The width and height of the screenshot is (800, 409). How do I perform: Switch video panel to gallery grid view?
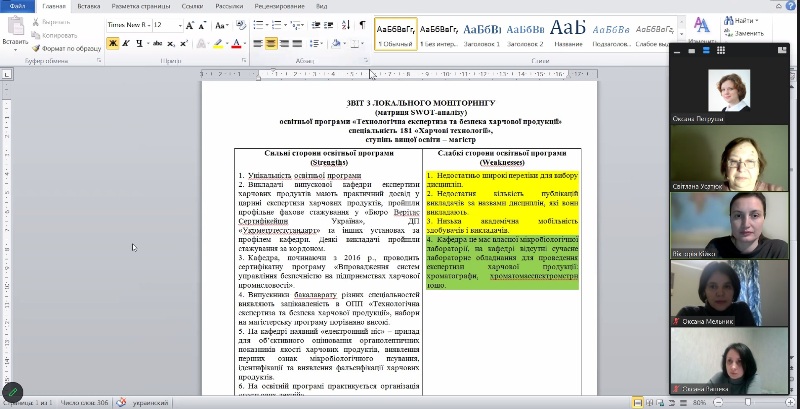pyautogui.click(x=720, y=50)
